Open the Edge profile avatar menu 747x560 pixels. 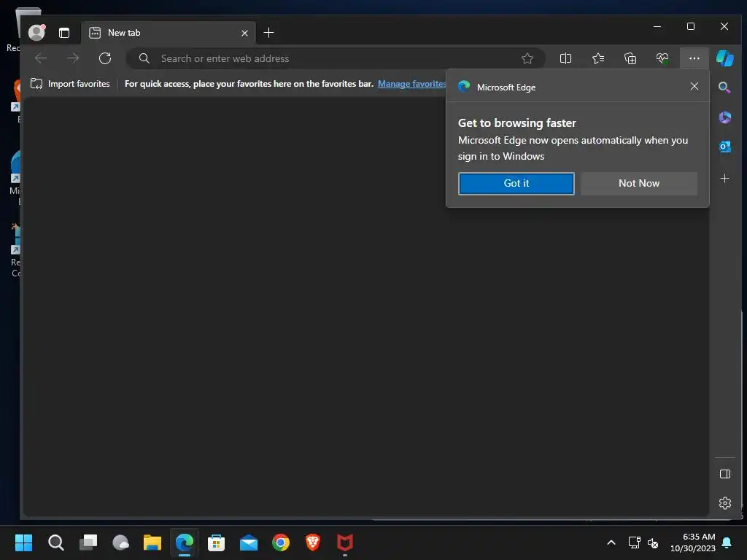[x=36, y=32]
